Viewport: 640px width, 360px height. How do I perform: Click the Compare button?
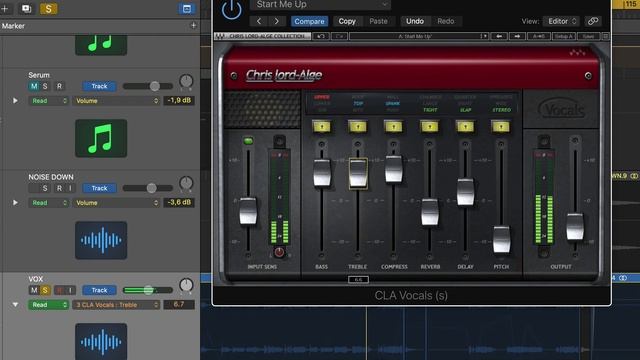tap(309, 21)
